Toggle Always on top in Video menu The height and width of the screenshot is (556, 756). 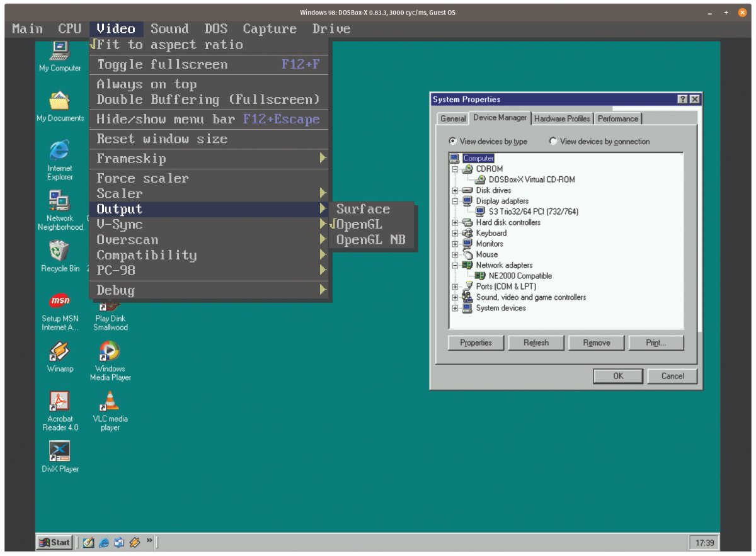tap(209, 84)
